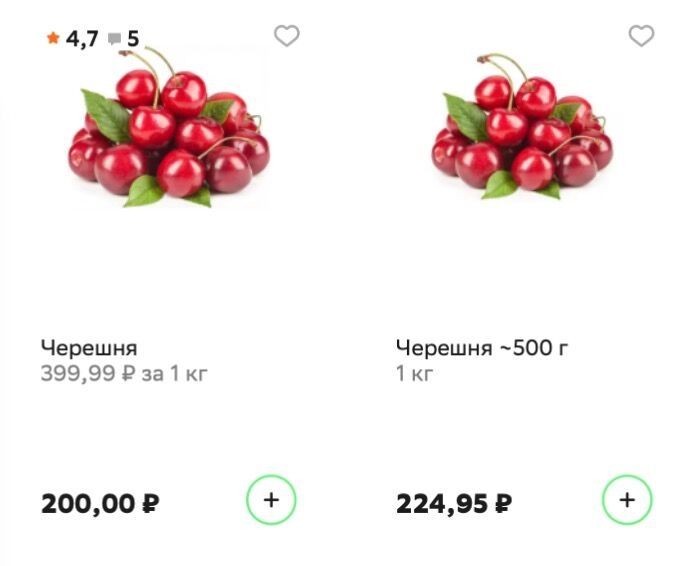Add 200,00 ₽ Черешня to cart
694x566 pixels.
point(271,500)
